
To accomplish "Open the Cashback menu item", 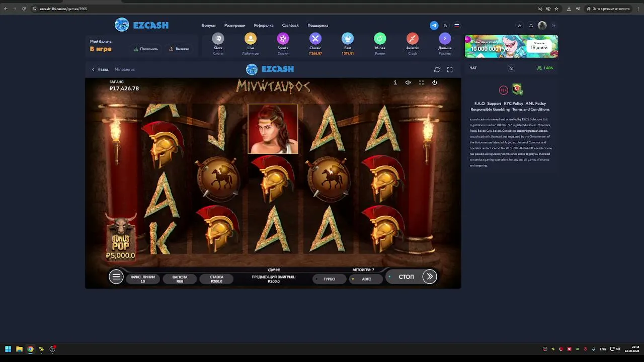I will [x=290, y=25].
